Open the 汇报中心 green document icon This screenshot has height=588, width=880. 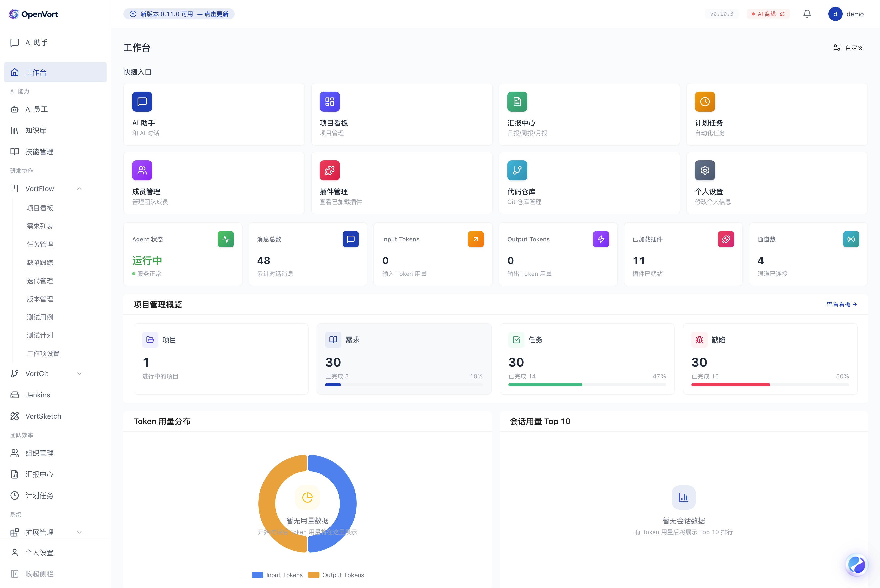(517, 102)
